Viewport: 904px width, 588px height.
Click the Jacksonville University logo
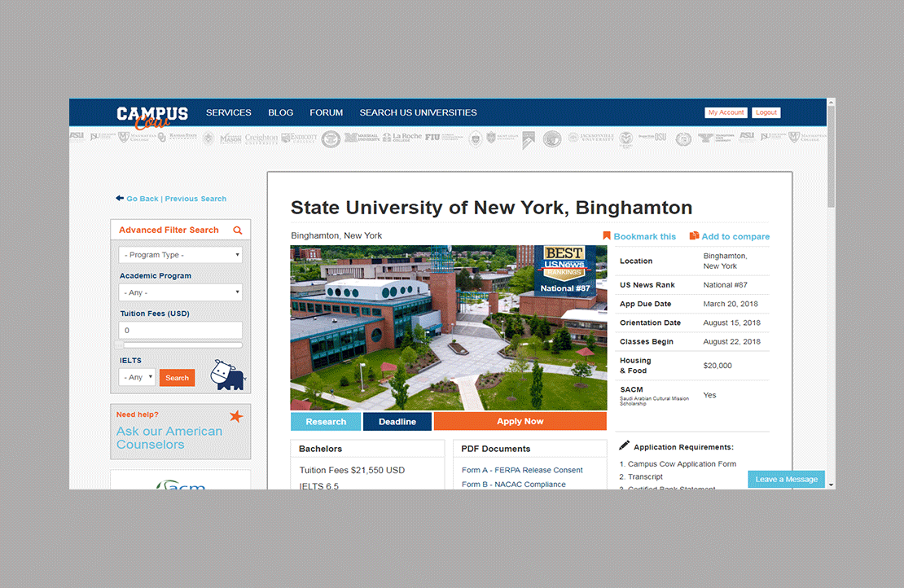591,137
